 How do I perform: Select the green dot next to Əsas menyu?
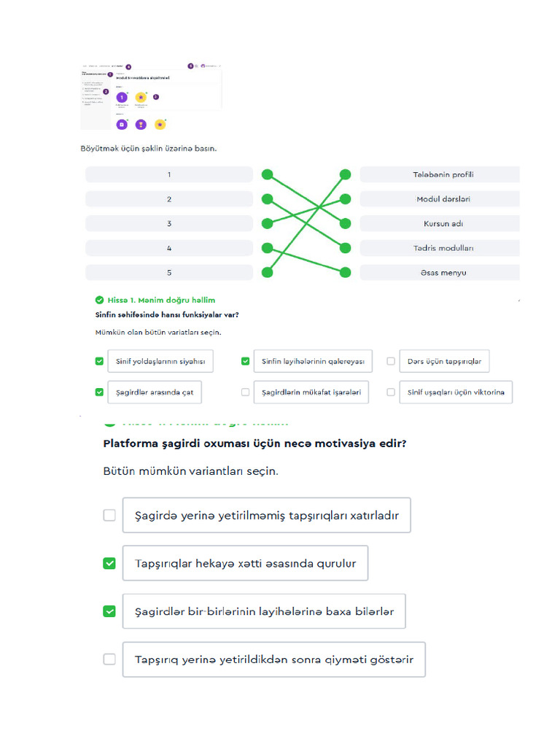pos(345,273)
